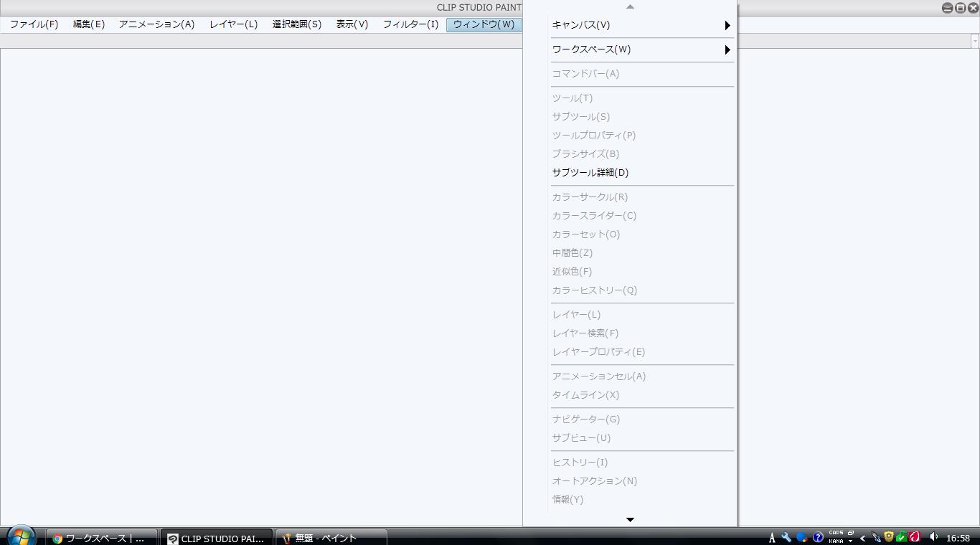Select サブツール詳細(D) from the menu

590,173
